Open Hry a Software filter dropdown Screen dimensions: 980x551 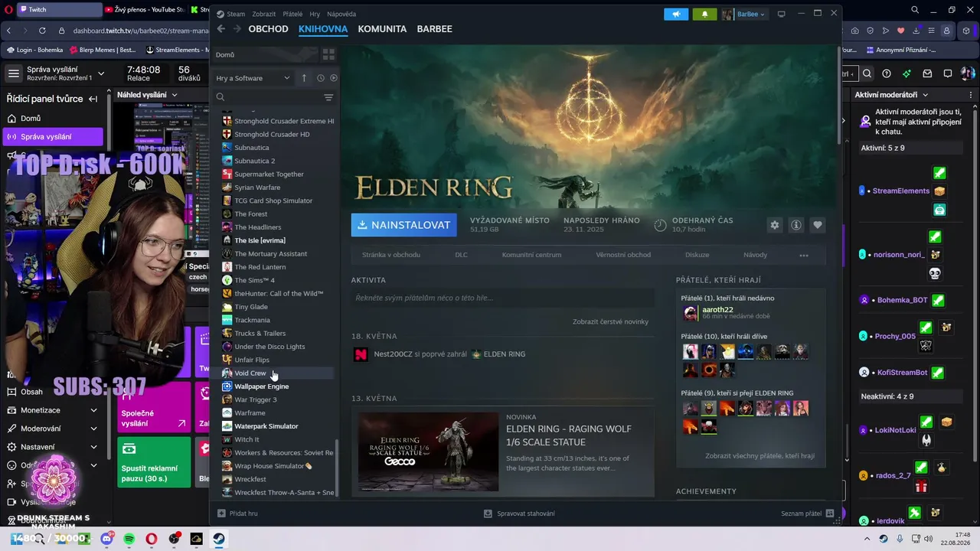(x=253, y=78)
